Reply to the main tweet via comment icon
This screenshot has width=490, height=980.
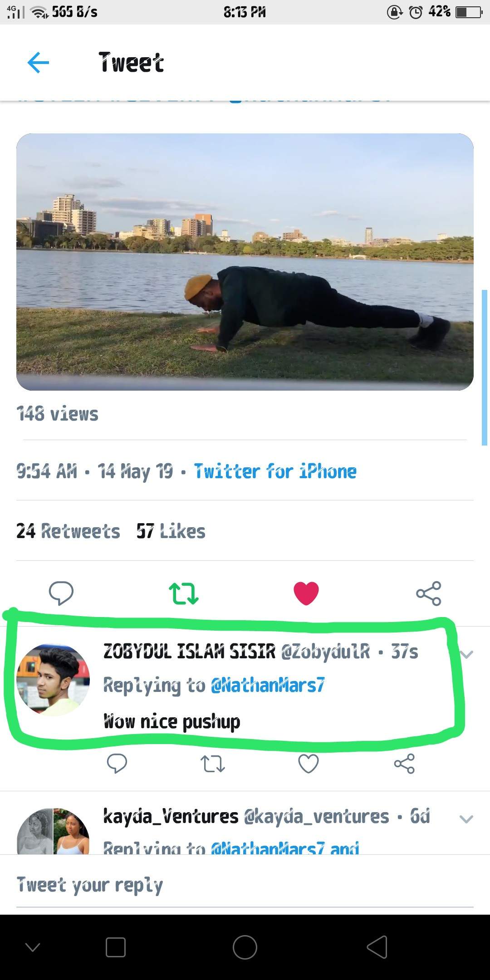coord(61,593)
